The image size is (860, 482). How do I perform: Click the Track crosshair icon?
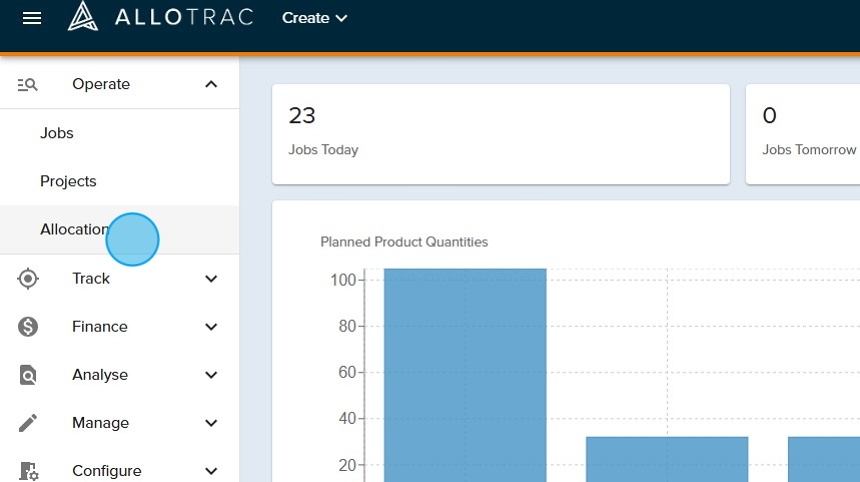tap(28, 279)
